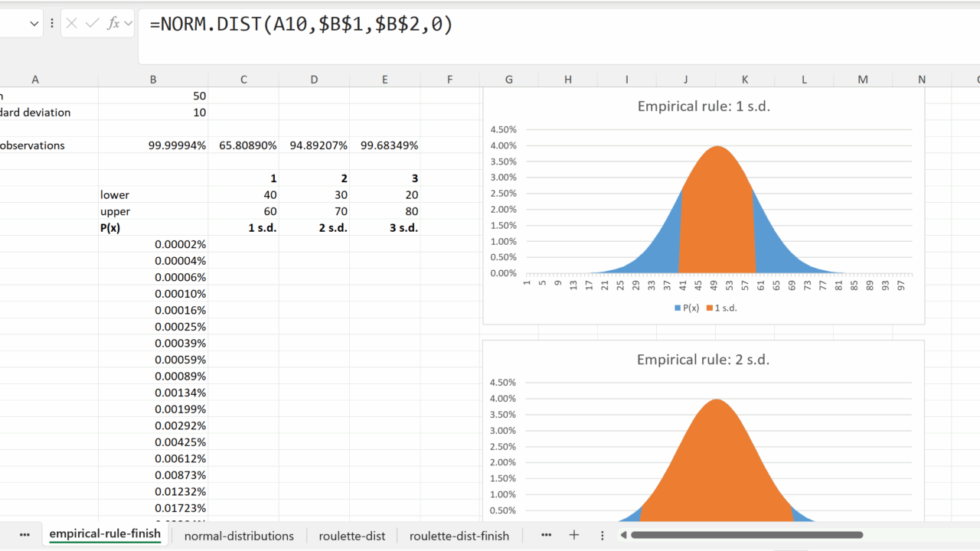The width and height of the screenshot is (980, 551).
Task: Show hidden sheets left of empirical-rule-finish tab
Action: coord(24,535)
